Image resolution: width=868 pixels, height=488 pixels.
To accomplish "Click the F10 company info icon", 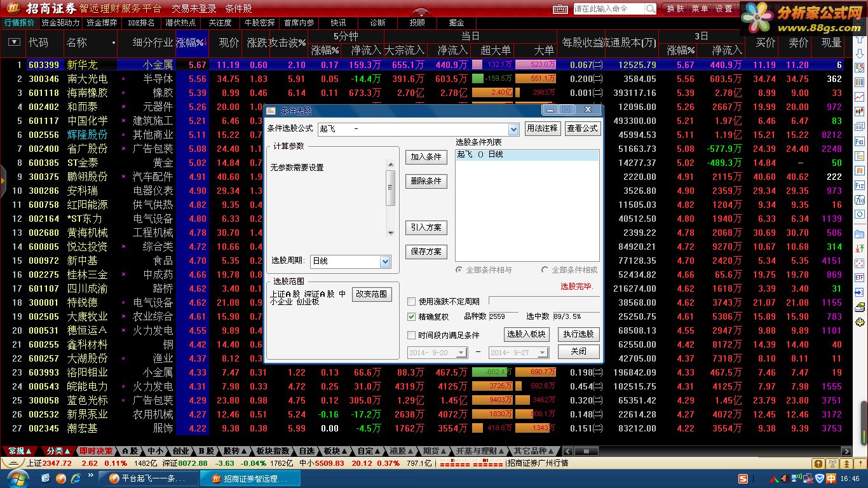I will pyautogui.click(x=860, y=141).
